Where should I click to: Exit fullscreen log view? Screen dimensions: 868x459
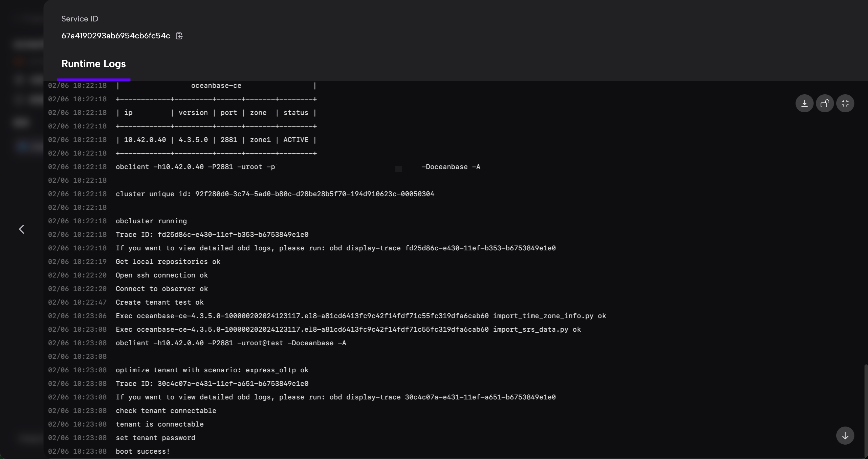[845, 103]
